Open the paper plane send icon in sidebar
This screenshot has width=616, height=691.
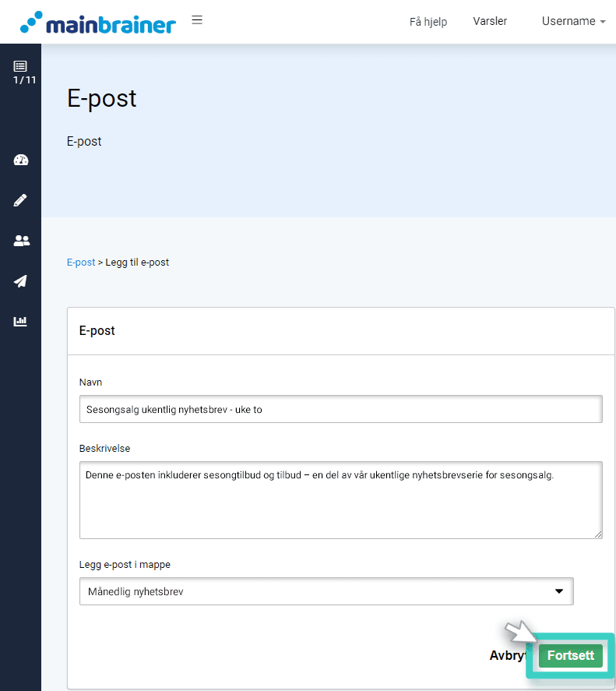click(20, 280)
